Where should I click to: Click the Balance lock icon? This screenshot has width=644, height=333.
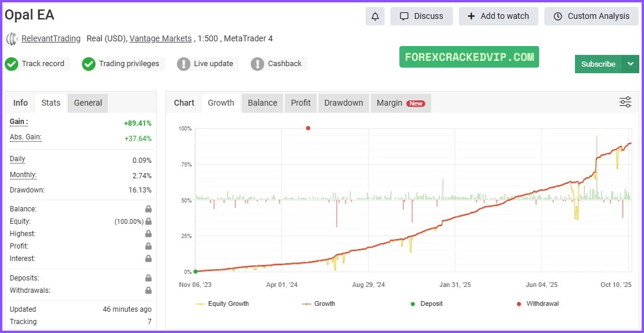tap(149, 209)
